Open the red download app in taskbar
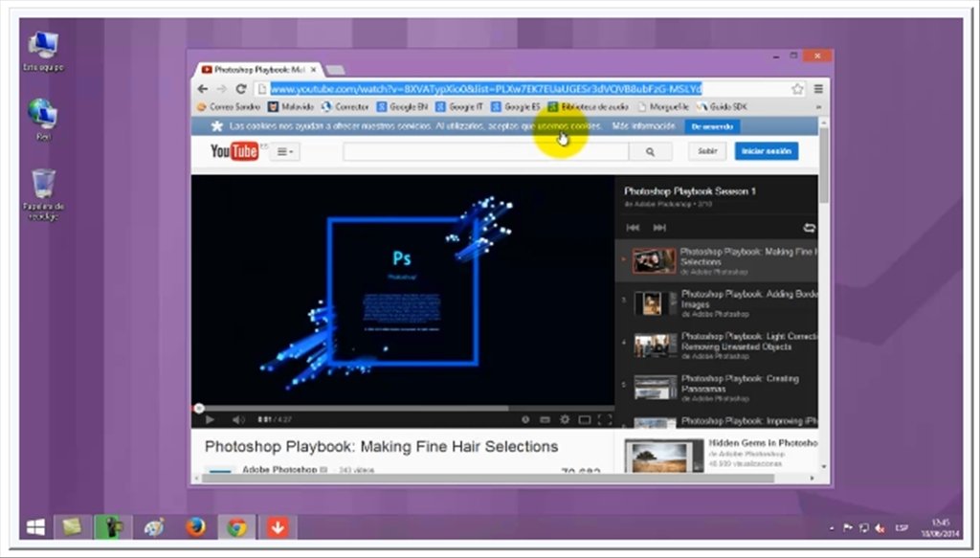 278,527
